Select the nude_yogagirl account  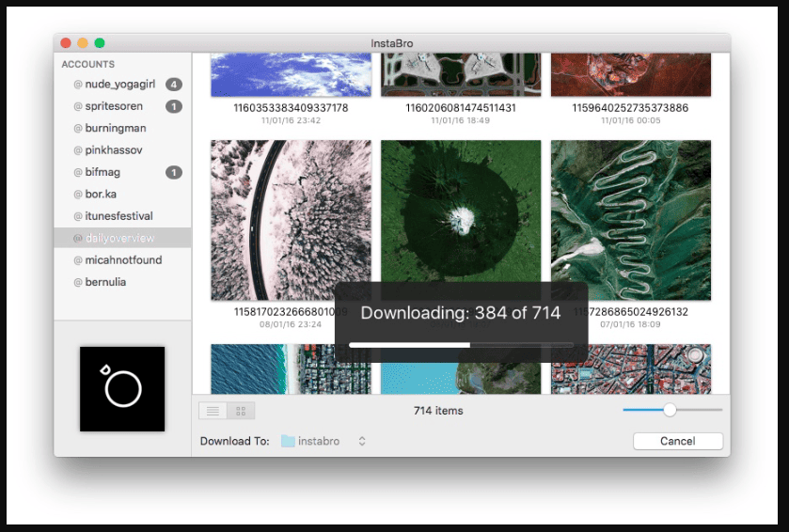tap(122, 84)
